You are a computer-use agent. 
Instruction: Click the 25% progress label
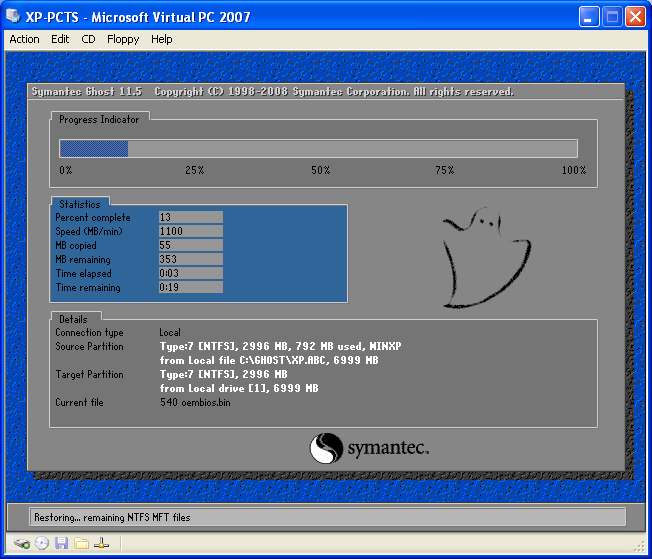click(x=195, y=170)
